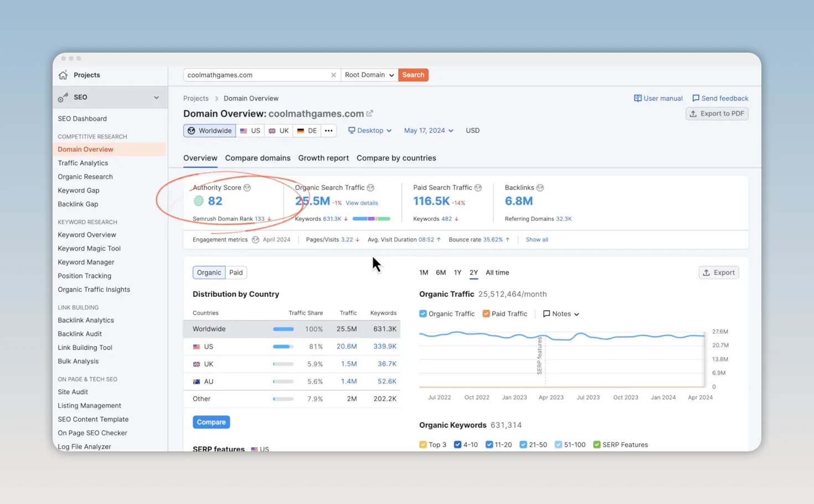Click the Notes icon above chart
Image resolution: width=814 pixels, height=504 pixels.
(547, 314)
